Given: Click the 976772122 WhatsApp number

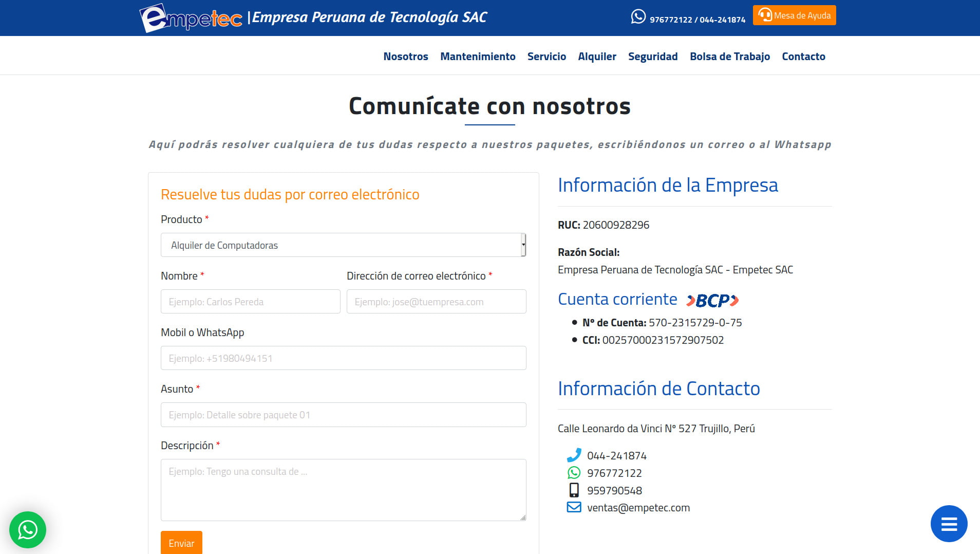Looking at the screenshot, I should (614, 473).
